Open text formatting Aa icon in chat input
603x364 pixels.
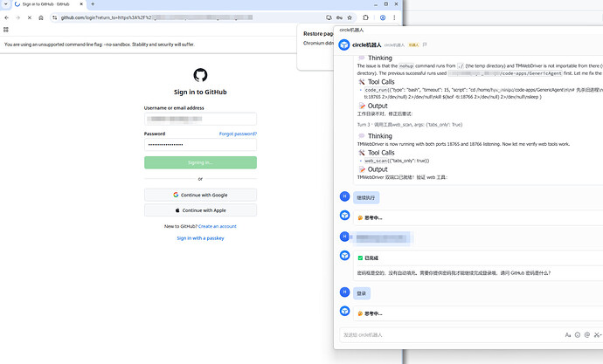(568, 335)
